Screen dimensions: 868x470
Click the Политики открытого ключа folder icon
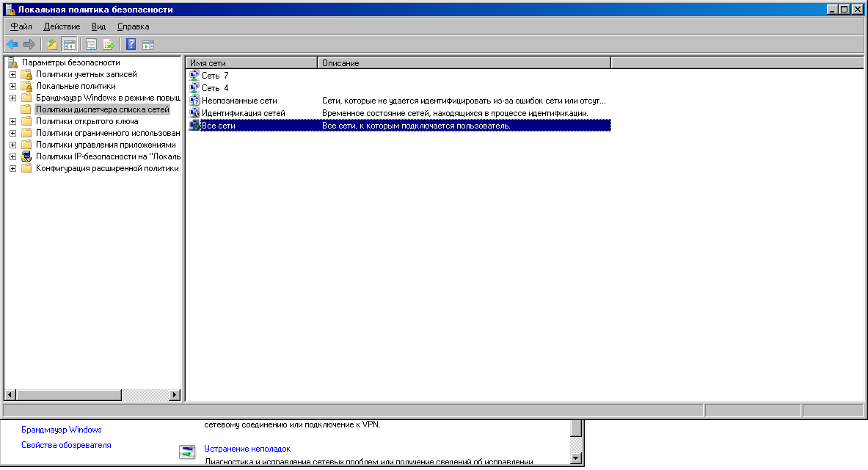tap(26, 121)
